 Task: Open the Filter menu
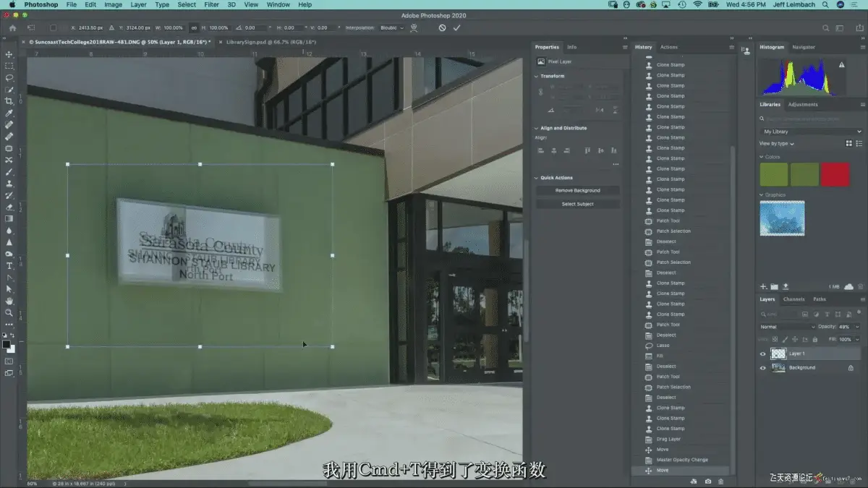click(211, 4)
